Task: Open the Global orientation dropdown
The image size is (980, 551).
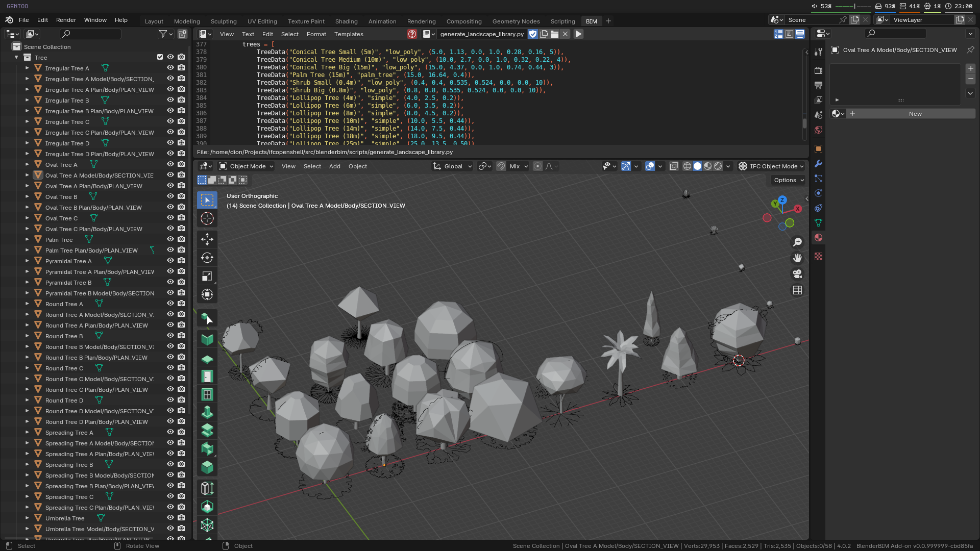Action: coord(452,166)
